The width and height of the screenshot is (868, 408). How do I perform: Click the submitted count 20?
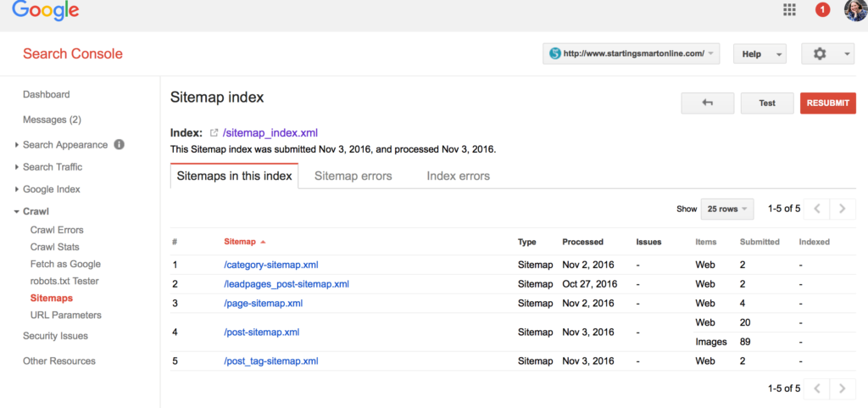point(745,322)
